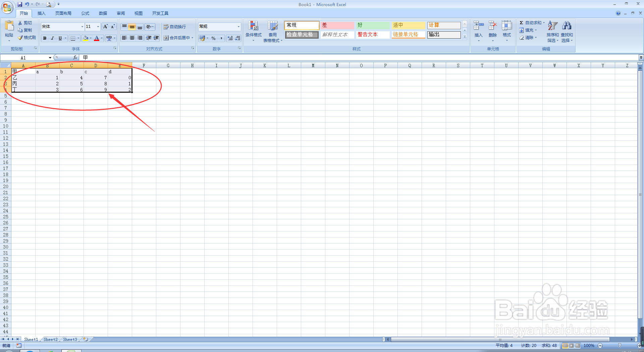Expand the fill color dropdown arrow

click(x=91, y=38)
